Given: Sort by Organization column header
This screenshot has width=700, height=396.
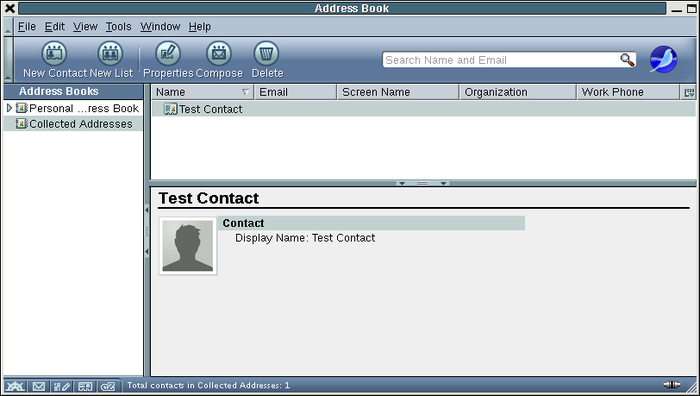Looking at the screenshot, I should point(518,92).
